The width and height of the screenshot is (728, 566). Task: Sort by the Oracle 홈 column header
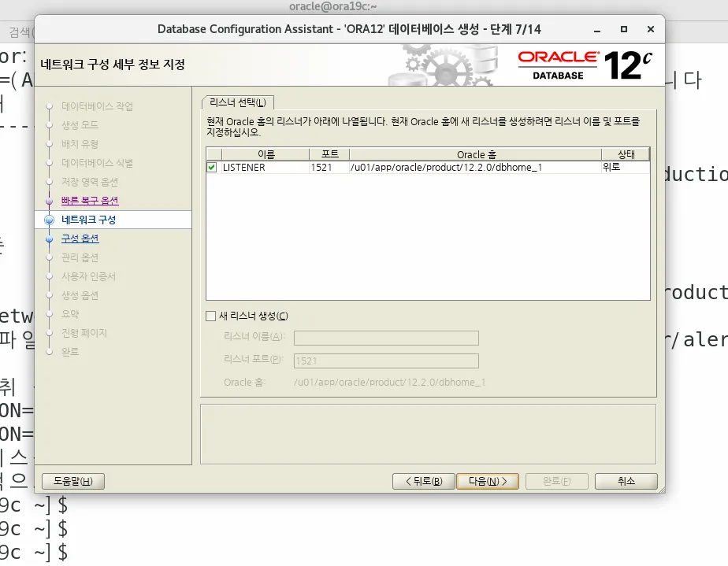pyautogui.click(x=476, y=154)
